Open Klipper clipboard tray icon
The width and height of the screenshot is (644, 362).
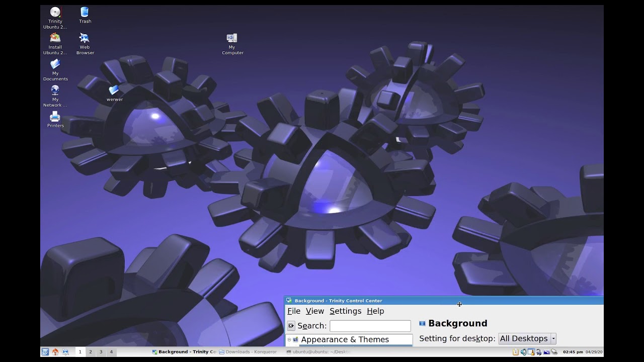[516, 352]
